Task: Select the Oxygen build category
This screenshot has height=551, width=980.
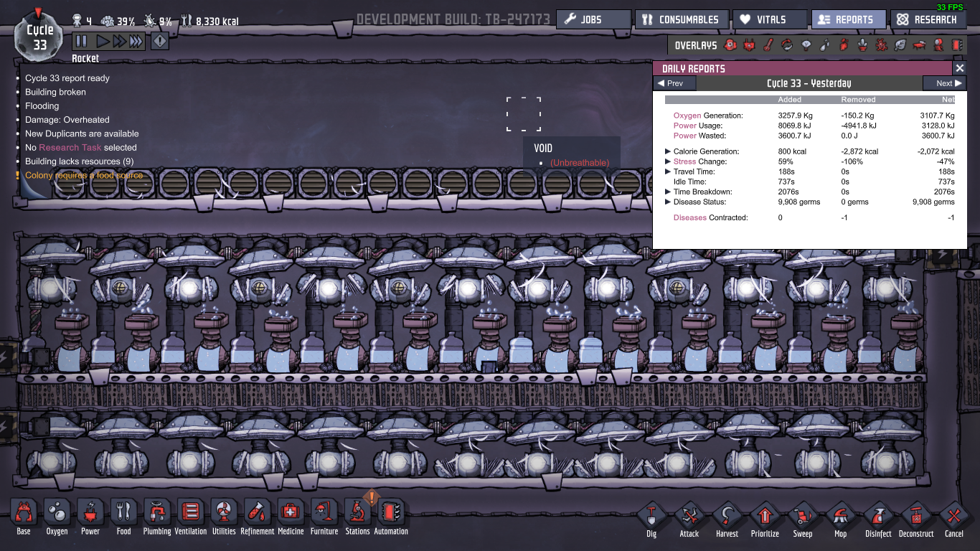Action: pyautogui.click(x=57, y=513)
